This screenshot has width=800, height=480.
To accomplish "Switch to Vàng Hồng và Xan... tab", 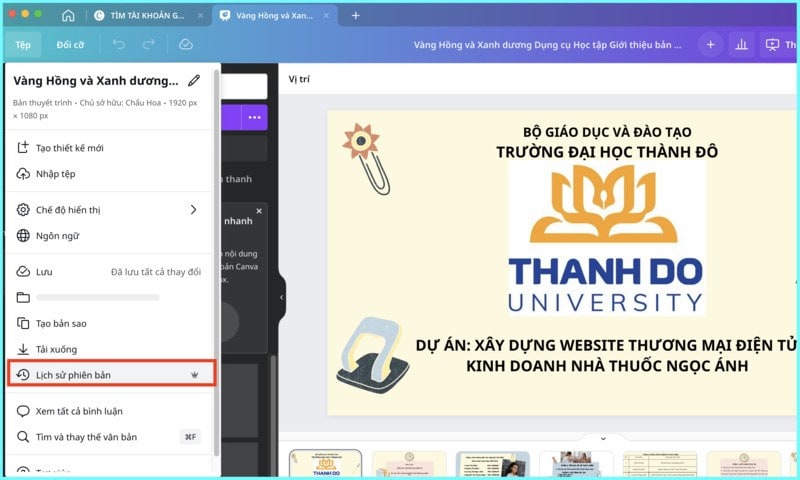I will [274, 16].
